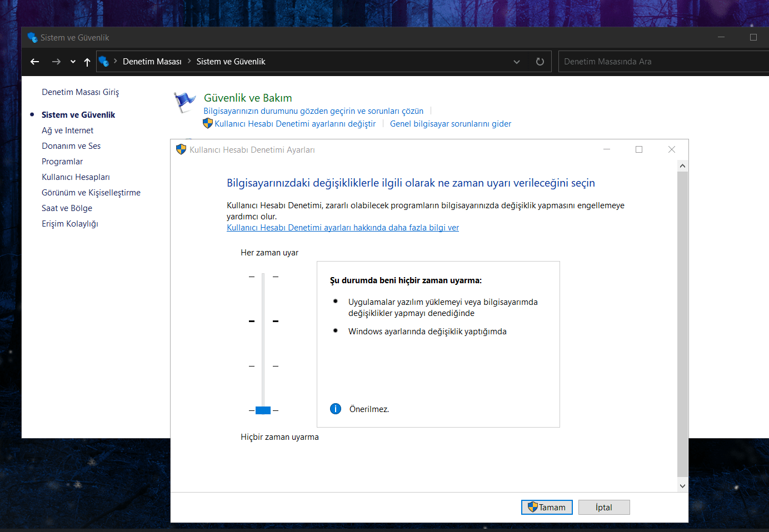Refresh the Control Panel window

pos(540,62)
